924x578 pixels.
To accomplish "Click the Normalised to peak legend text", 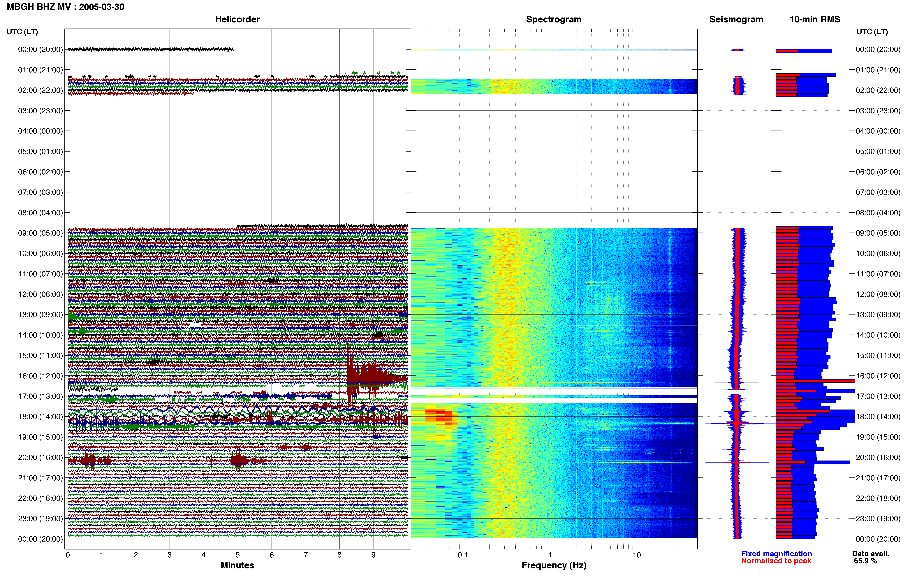I will point(776,561).
